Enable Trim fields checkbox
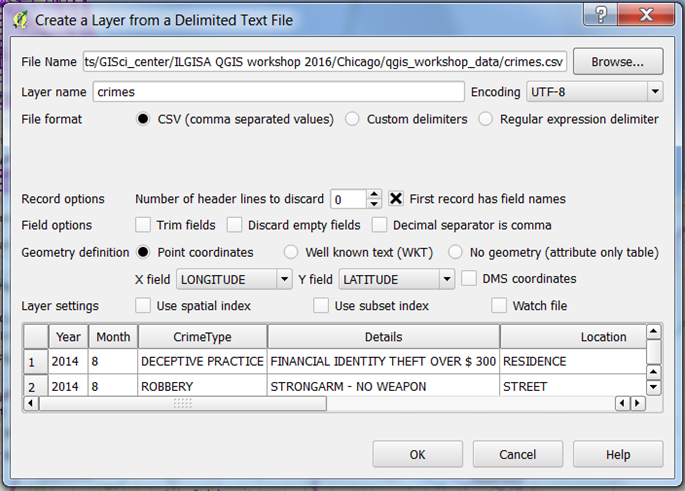Viewport: 685px width, 491px height. (143, 225)
